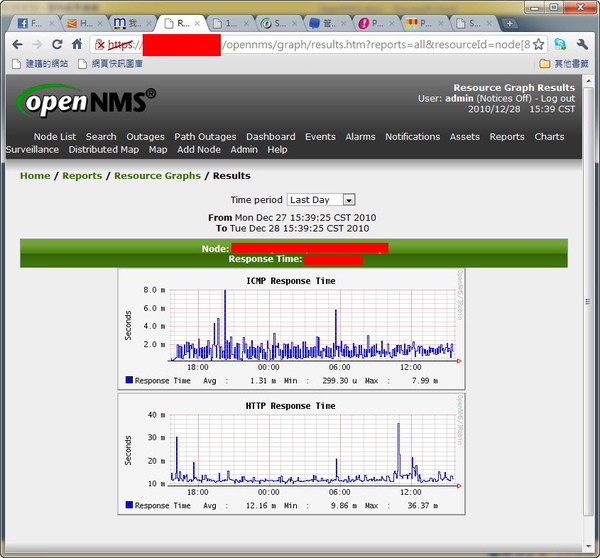Reload the page with the refresh icon

[57, 45]
